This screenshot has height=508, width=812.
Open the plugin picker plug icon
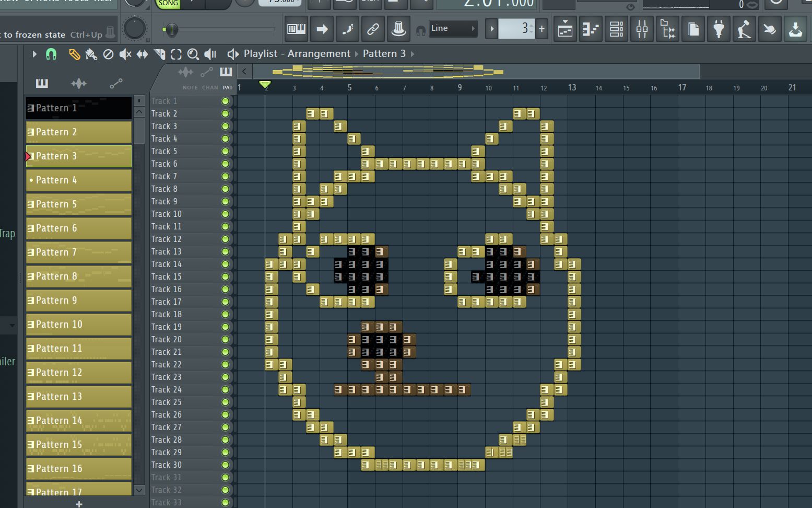coord(719,29)
